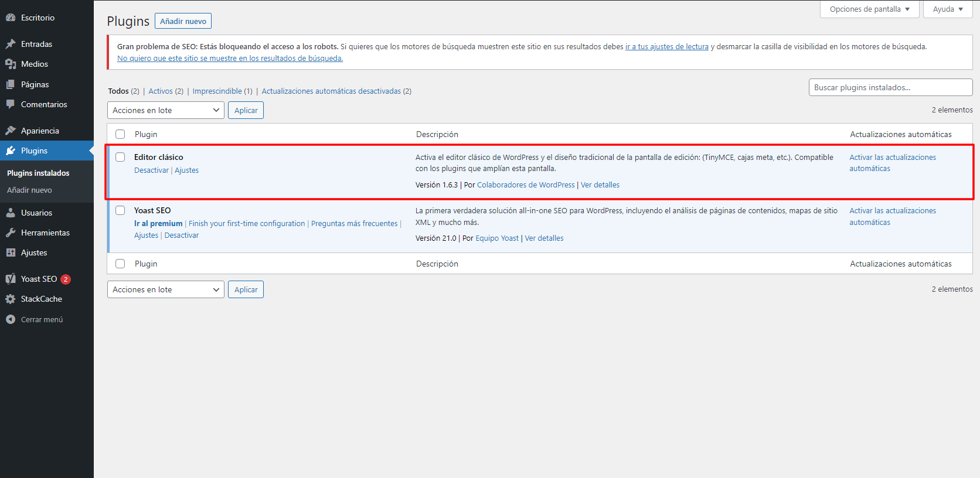Click the Medios media icon
The image size is (980, 478).
(x=11, y=64)
